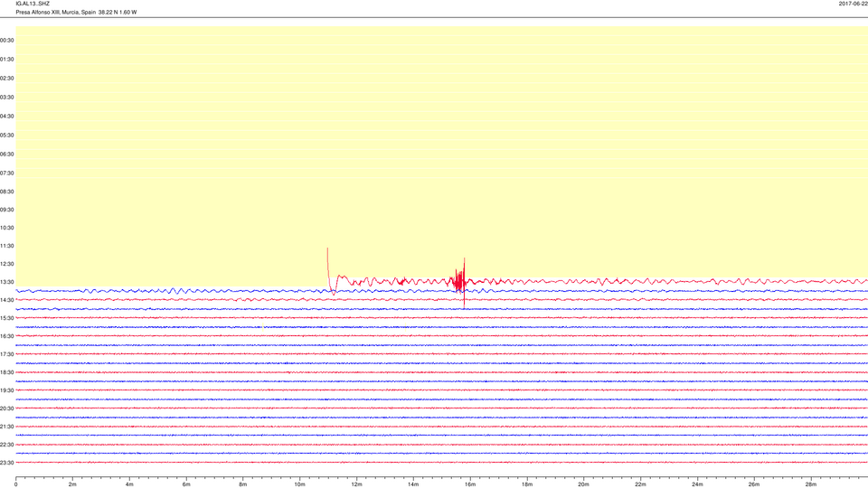
Task: Click the 01:30 time label
Action: pos(7,60)
